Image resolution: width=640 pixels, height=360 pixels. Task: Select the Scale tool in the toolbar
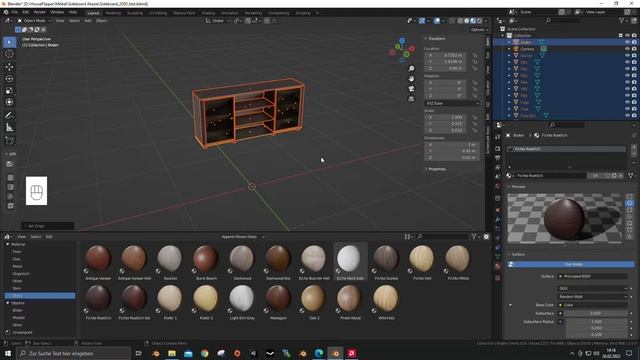point(9,91)
